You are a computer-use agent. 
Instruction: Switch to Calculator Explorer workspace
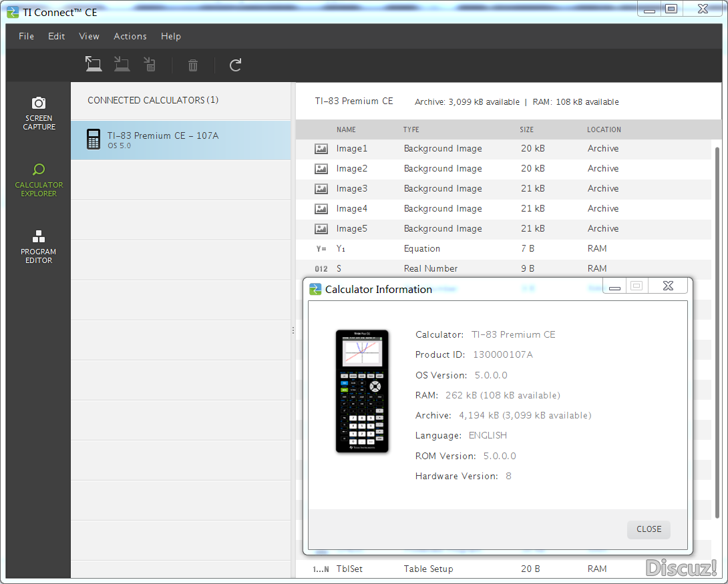point(39,180)
